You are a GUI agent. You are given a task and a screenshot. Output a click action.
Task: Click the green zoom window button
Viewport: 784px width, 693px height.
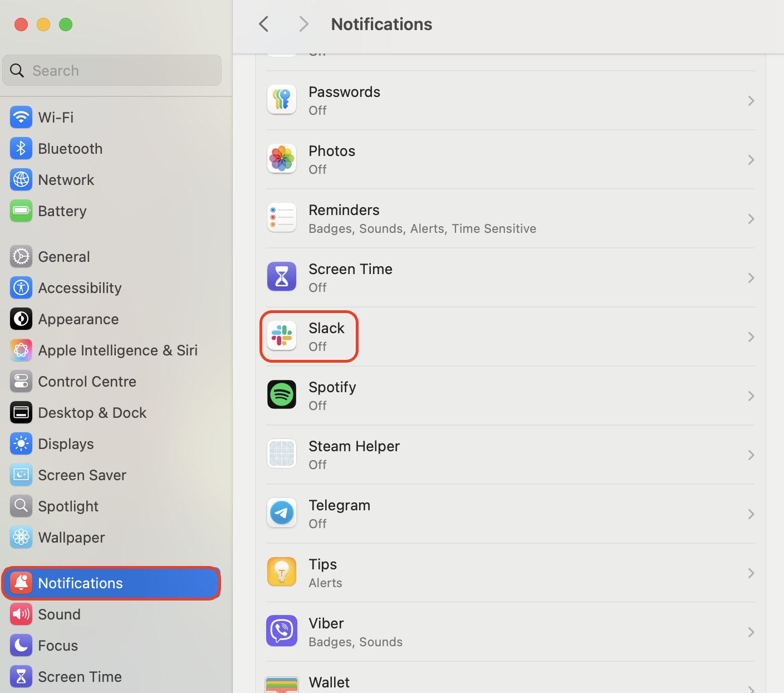pos(66,25)
